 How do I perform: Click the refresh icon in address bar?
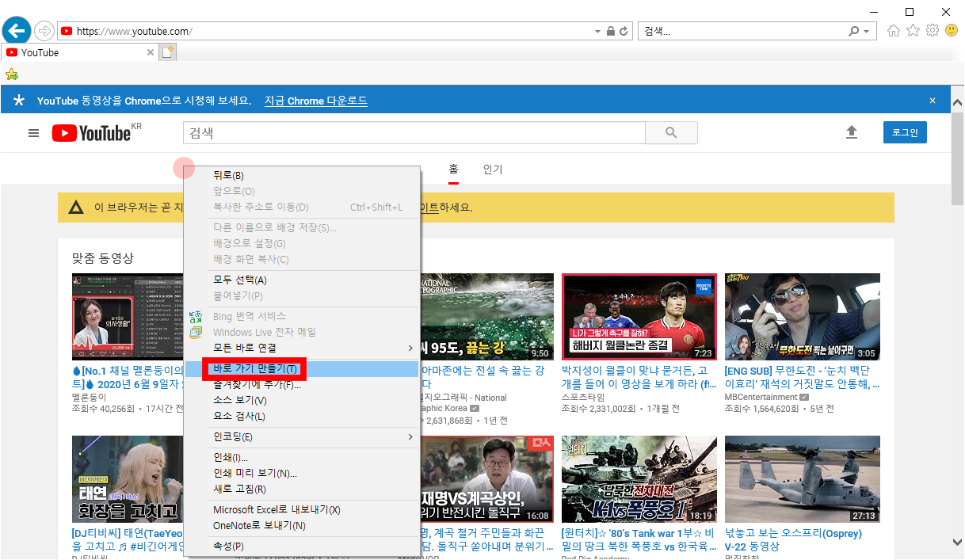(x=624, y=32)
